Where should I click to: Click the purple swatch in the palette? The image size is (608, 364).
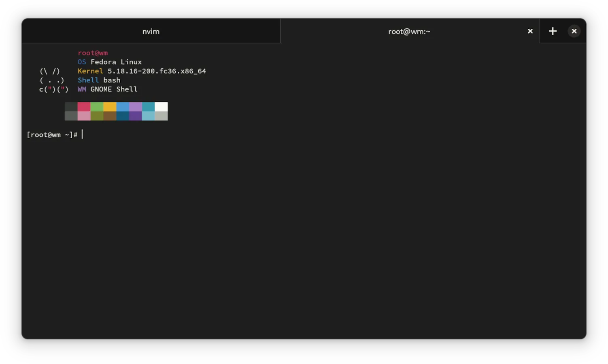tap(136, 106)
